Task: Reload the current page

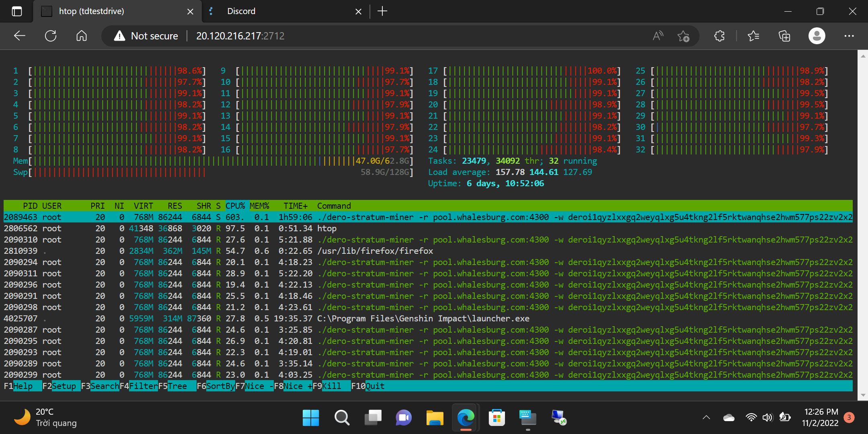Action: [x=50, y=36]
